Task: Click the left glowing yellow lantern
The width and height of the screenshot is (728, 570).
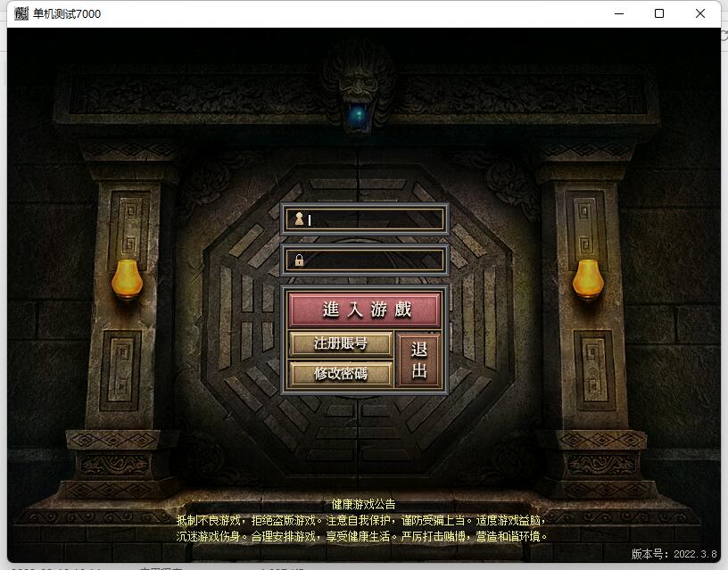Action: (x=127, y=279)
